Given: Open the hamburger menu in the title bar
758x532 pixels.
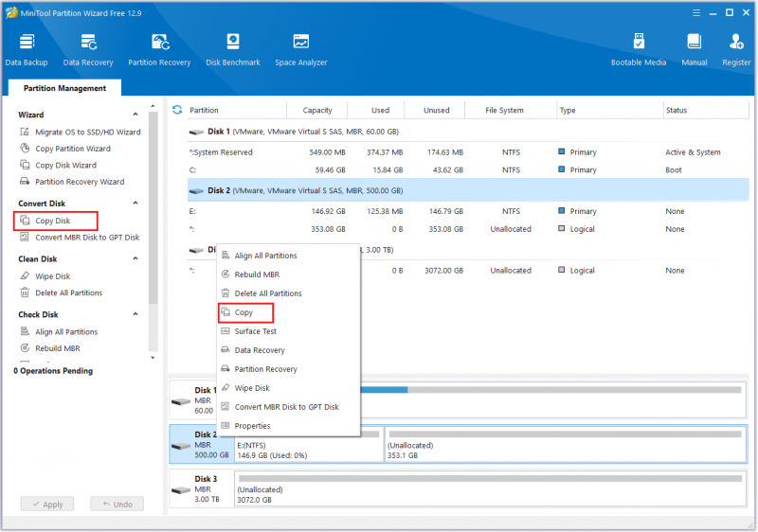Looking at the screenshot, I should click(x=696, y=13).
